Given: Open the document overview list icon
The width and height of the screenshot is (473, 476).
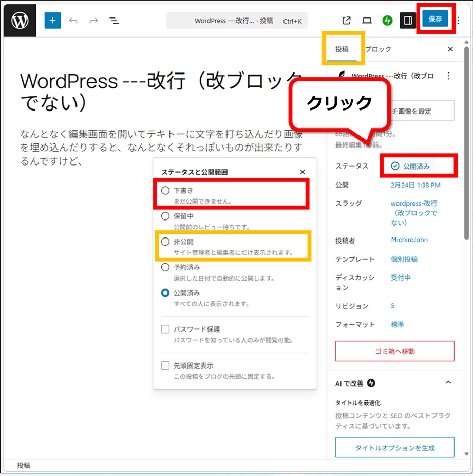Looking at the screenshot, I should pos(114,21).
